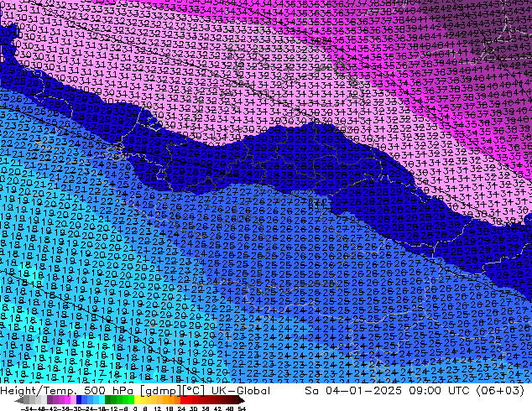Click the date '04-01-2025'
532x411 pixels.
click(363, 391)
